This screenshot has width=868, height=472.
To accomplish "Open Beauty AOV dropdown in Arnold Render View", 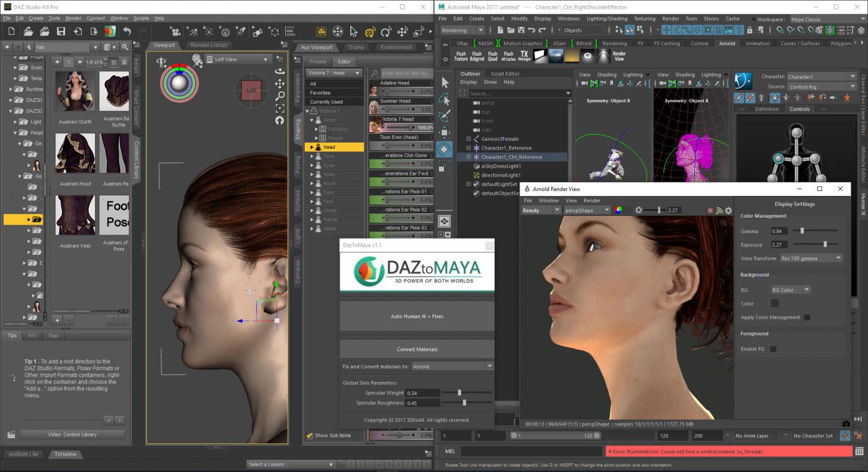I will (x=541, y=210).
